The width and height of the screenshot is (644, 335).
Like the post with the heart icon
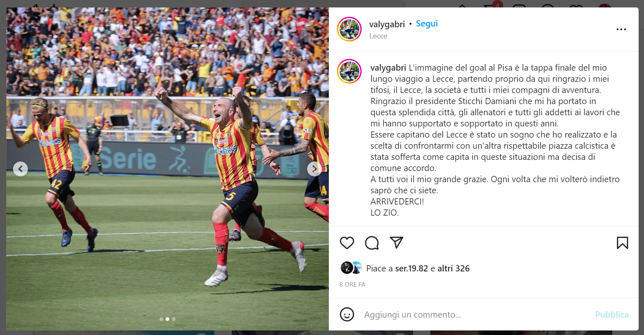click(347, 243)
